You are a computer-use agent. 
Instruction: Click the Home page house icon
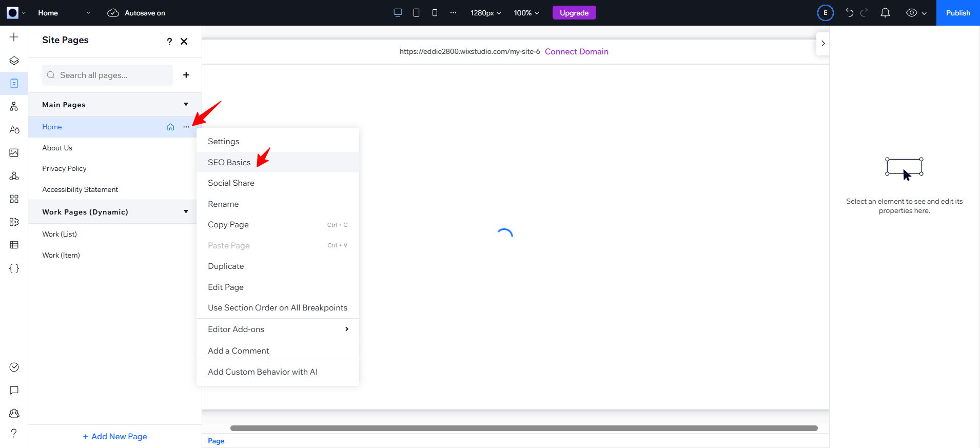tap(170, 127)
